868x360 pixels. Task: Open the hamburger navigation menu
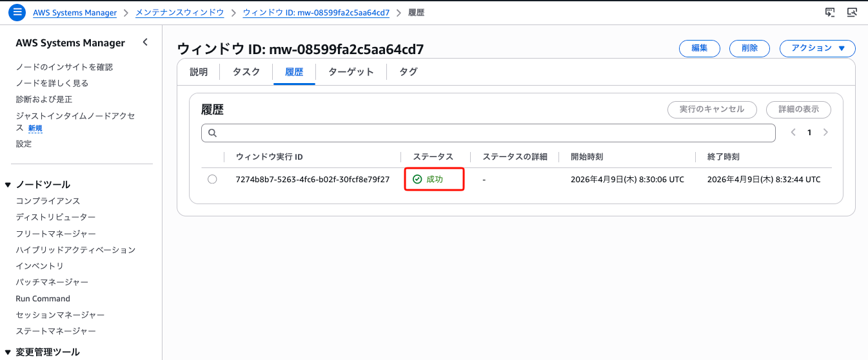17,12
